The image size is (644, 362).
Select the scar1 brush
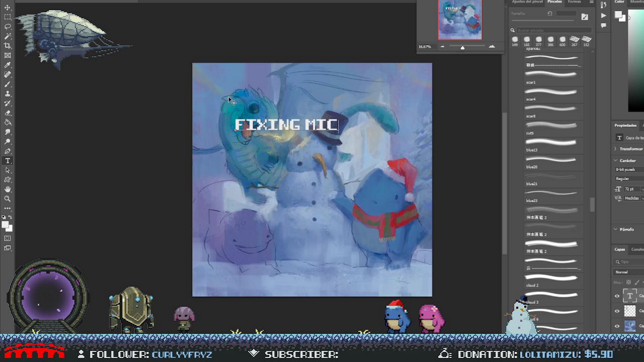(553, 77)
